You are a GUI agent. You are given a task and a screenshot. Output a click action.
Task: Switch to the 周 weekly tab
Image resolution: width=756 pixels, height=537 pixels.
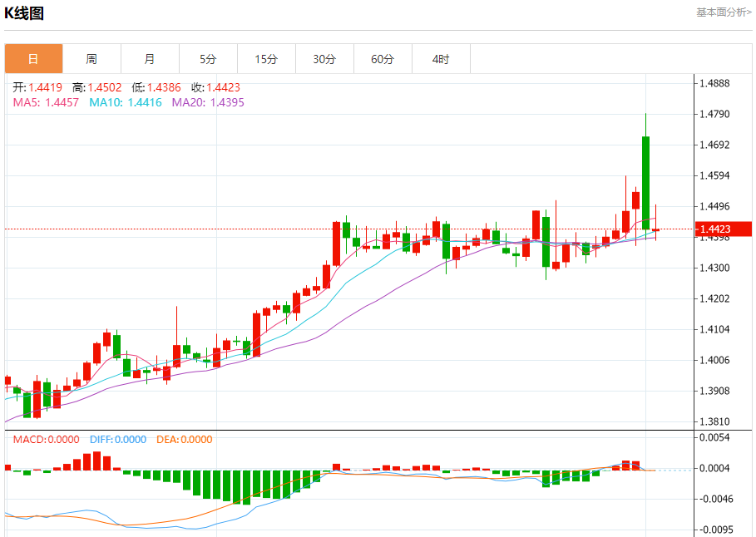[x=91, y=59]
